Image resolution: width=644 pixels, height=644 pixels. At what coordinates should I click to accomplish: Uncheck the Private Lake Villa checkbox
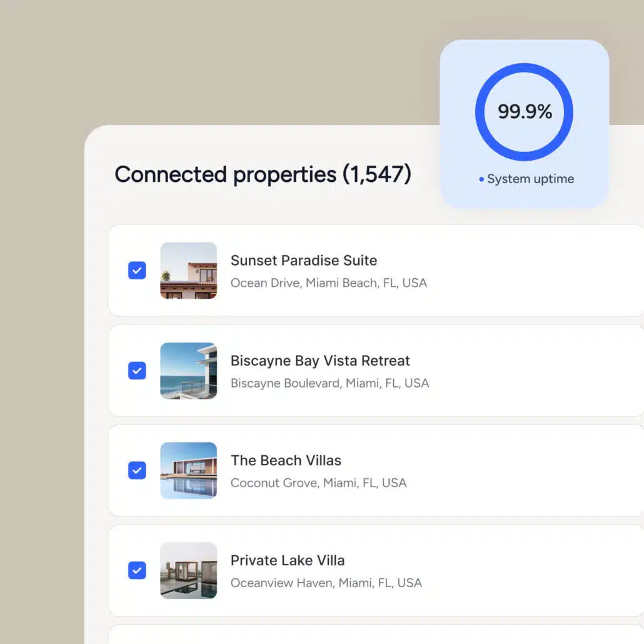click(x=137, y=570)
